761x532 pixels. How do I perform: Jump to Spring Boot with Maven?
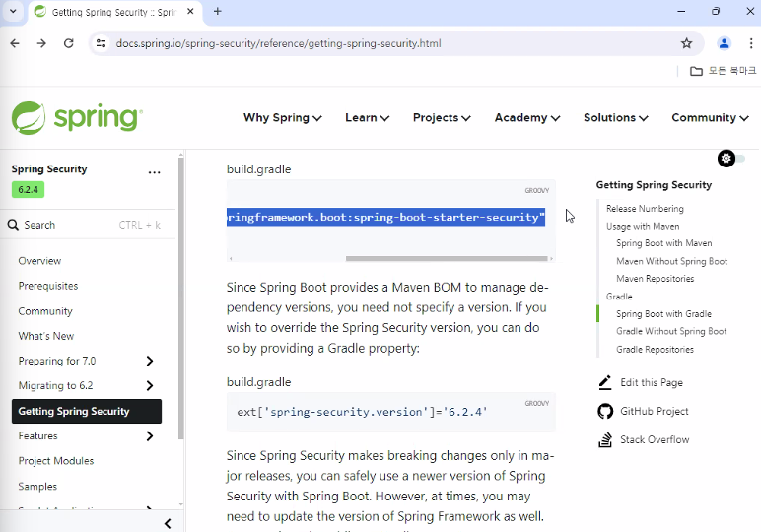pos(664,243)
